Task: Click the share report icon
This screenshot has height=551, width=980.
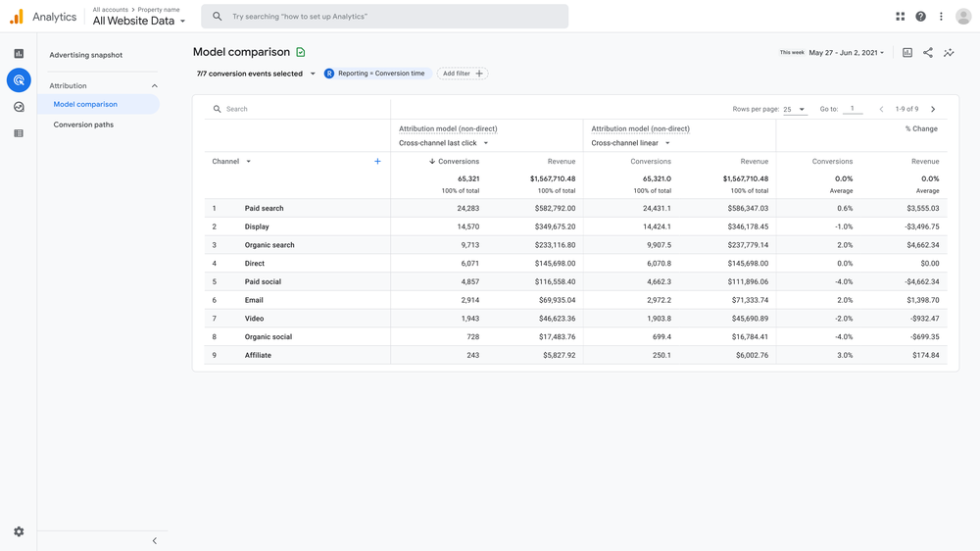Action: tap(928, 53)
